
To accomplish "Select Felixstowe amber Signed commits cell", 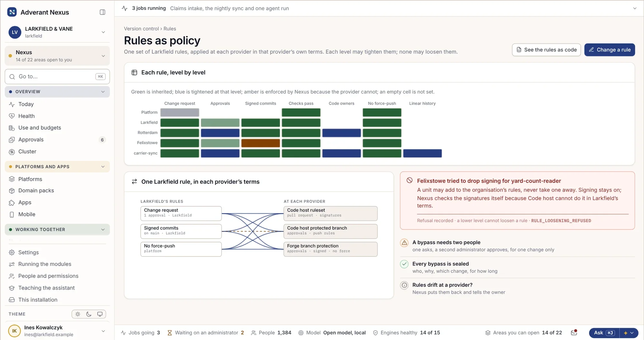I will point(260,143).
